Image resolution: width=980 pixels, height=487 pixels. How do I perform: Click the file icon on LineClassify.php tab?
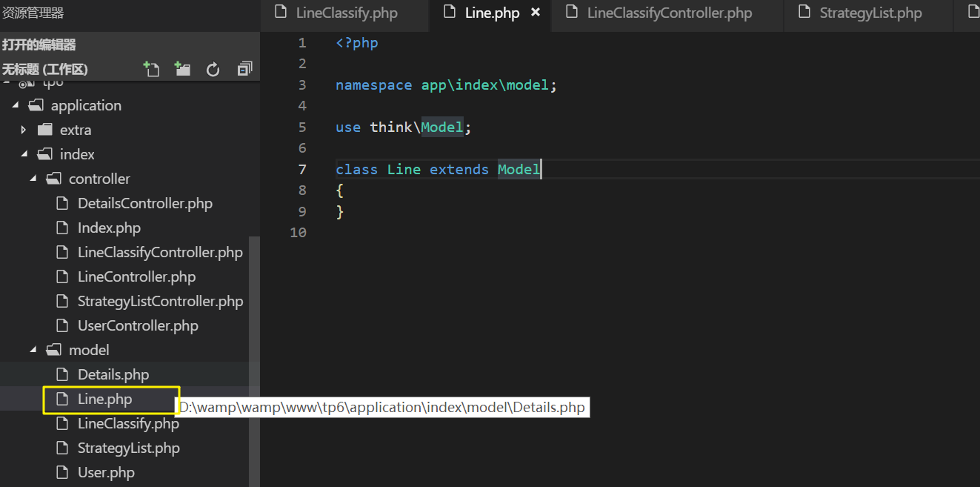pyautogui.click(x=280, y=12)
